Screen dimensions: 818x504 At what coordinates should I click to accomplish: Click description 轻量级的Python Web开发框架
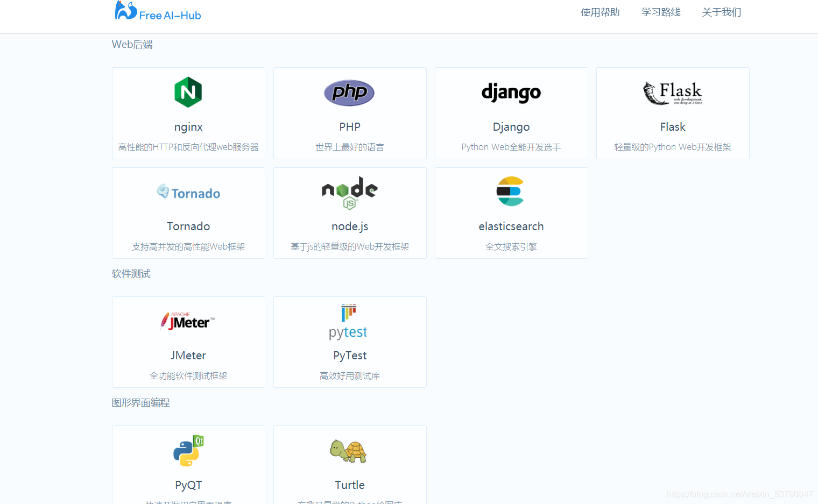point(673,147)
